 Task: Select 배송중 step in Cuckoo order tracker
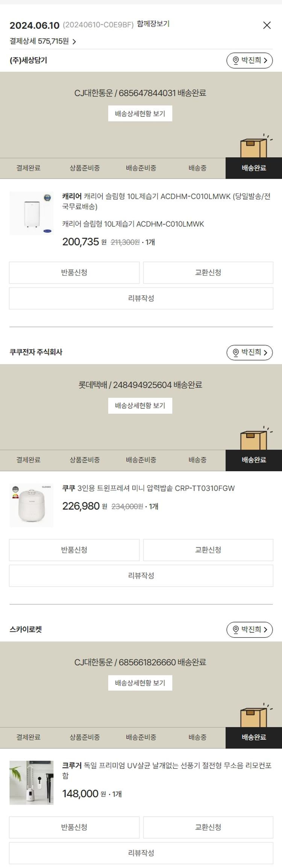pos(197,460)
